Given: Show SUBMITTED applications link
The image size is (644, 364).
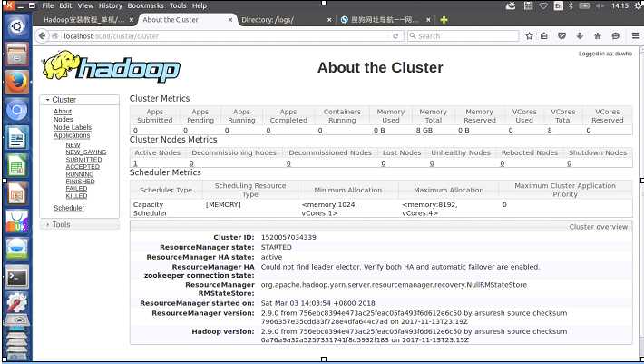Looking at the screenshot, I should tap(83, 160).
